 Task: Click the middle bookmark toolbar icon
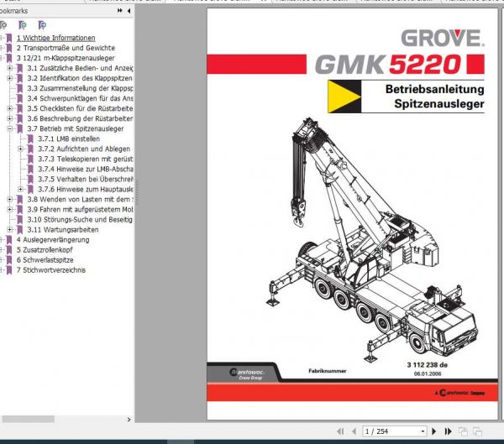coord(23,25)
